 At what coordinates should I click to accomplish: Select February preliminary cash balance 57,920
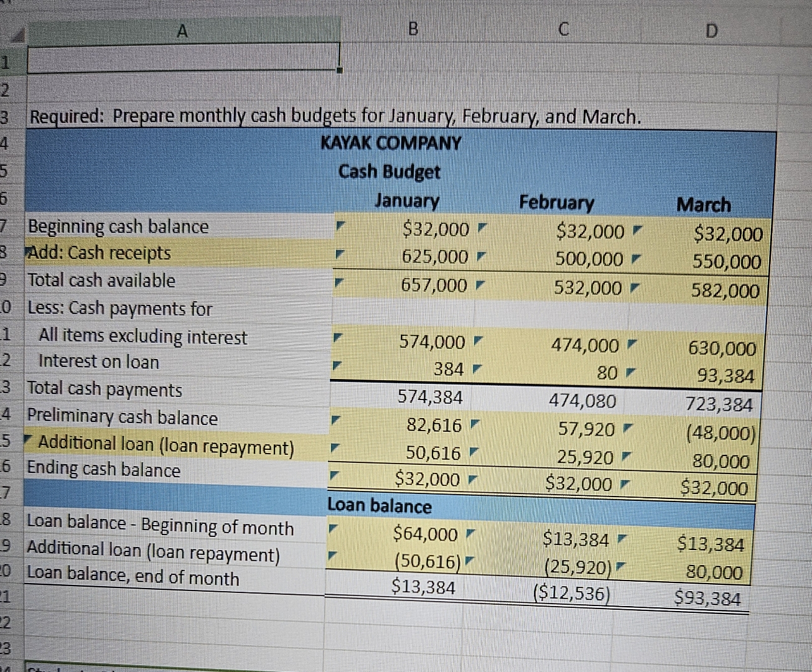click(x=586, y=429)
